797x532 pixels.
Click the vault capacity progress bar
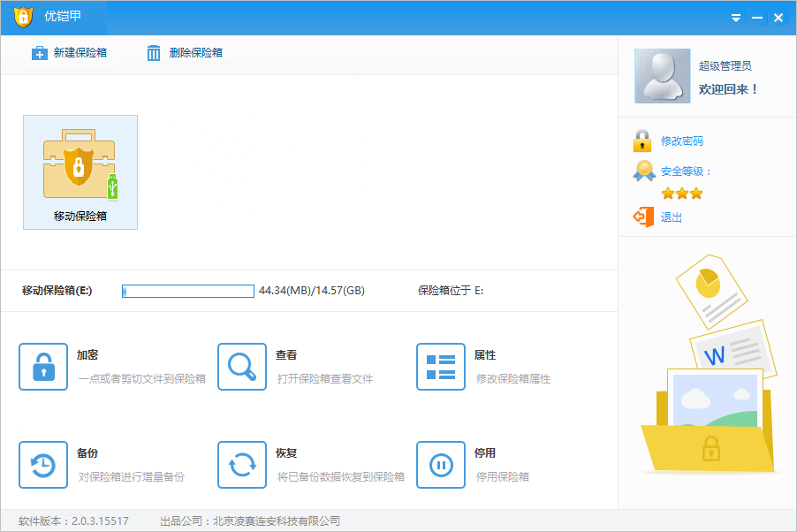(187, 290)
